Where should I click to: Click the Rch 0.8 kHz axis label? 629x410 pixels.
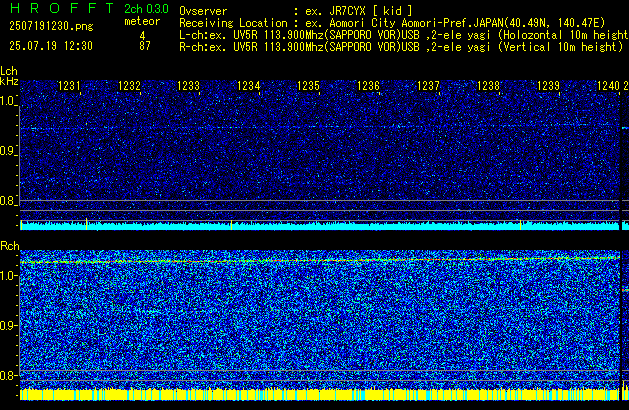(x=8, y=375)
